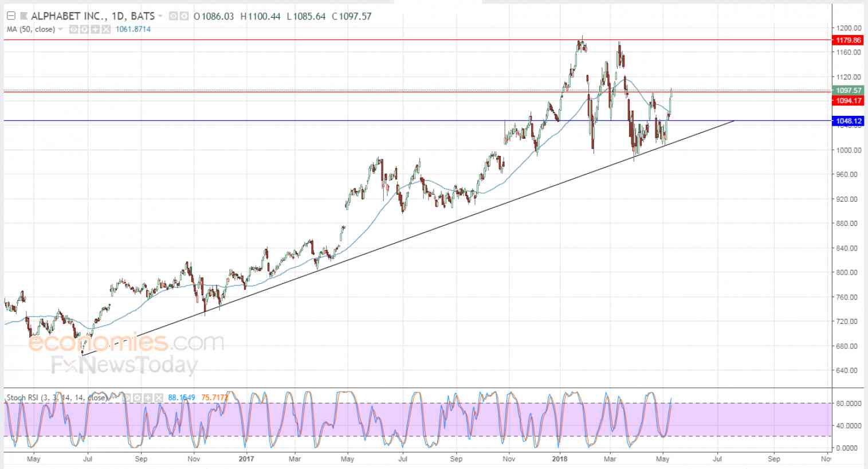Toggle the eye icon next to symbol title
Image resolution: width=868 pixels, height=469 pixels.
coord(173,16)
